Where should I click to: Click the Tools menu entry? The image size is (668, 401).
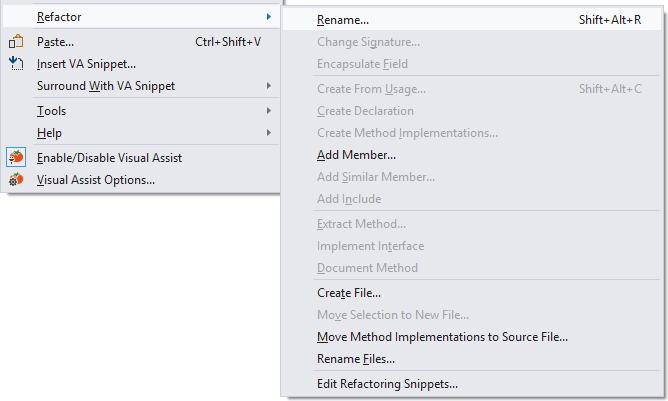coord(51,111)
